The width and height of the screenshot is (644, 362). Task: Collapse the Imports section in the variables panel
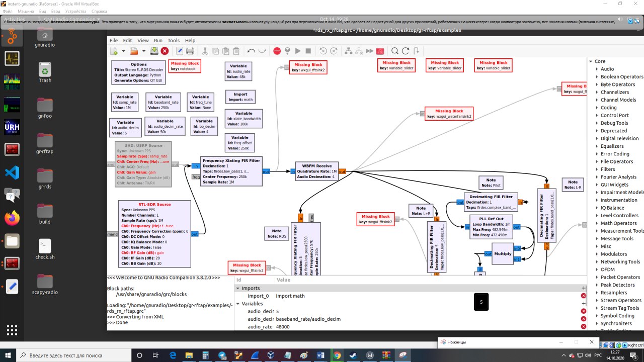pyautogui.click(x=238, y=289)
